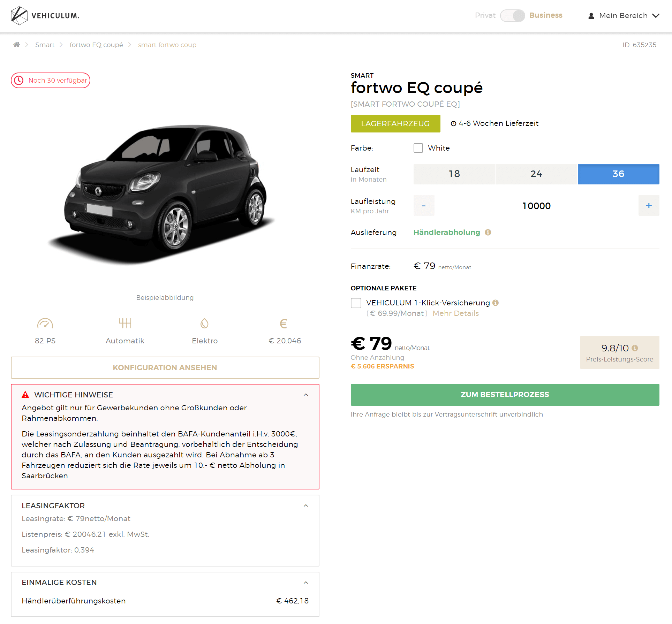
Task: Click the Listenpreis € 20046,21 line
Action: point(85,534)
